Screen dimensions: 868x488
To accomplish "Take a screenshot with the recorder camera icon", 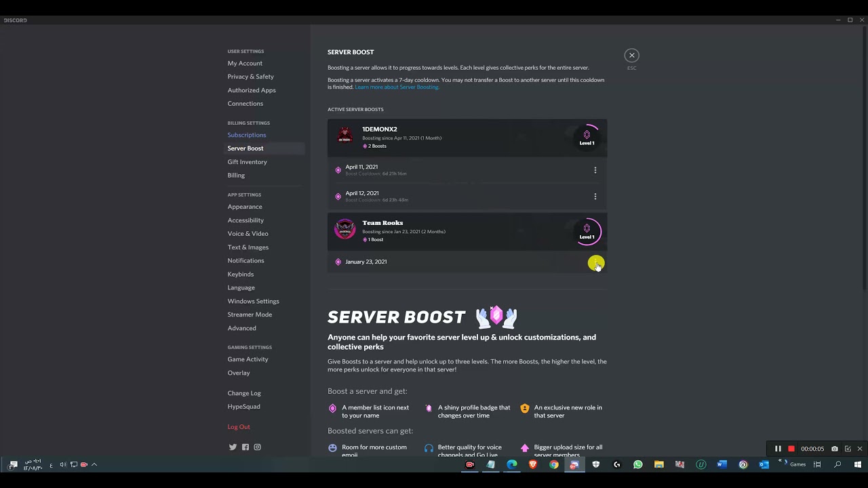I will 835,449.
